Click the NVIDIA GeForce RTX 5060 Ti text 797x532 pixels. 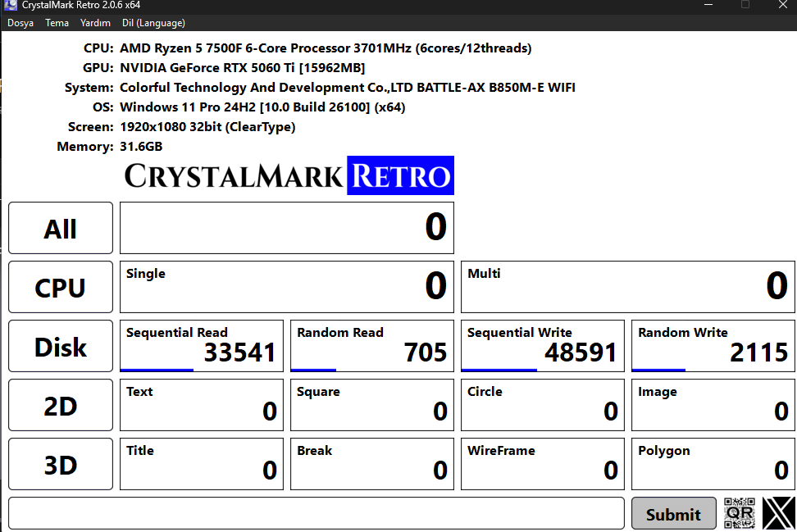243,68
